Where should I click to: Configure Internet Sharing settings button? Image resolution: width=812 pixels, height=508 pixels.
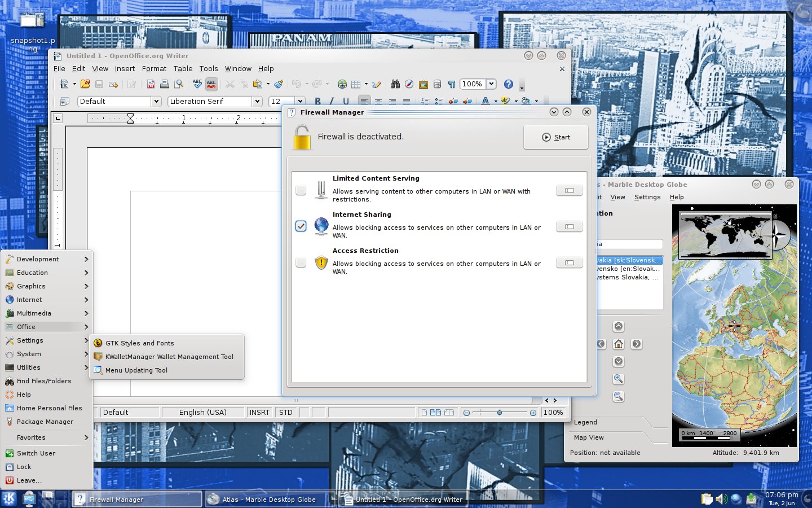570,226
